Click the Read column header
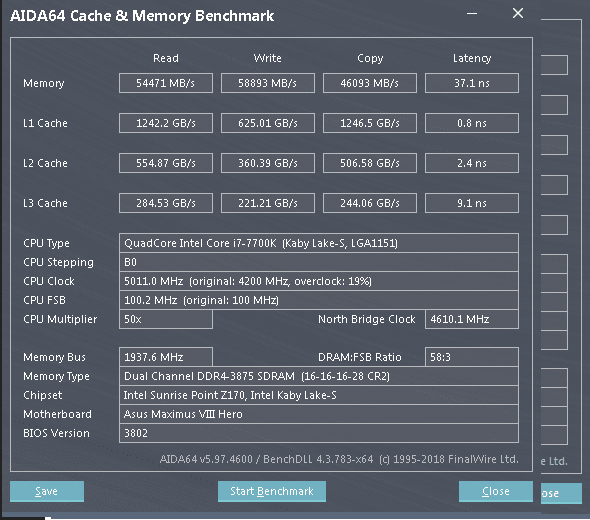590x520 pixels. pos(166,58)
